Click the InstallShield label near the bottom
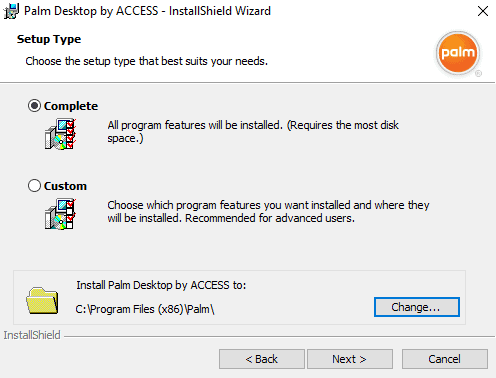 click(x=32, y=335)
